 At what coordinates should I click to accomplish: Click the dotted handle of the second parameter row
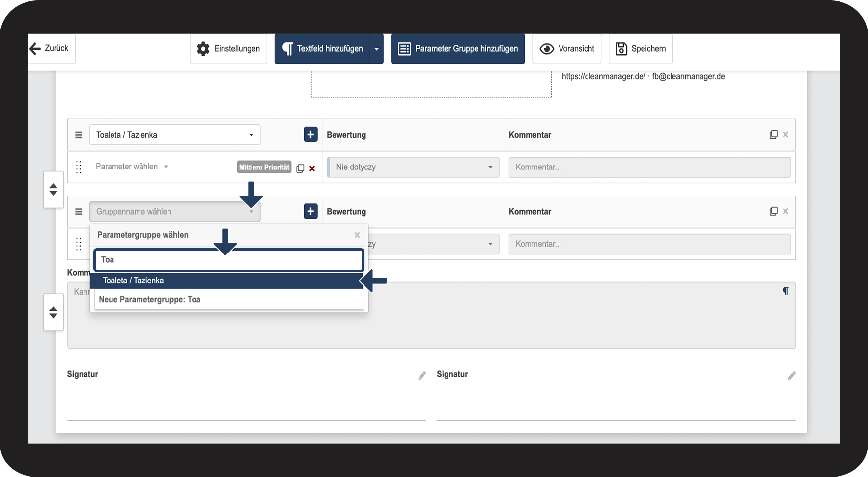pyautogui.click(x=79, y=244)
